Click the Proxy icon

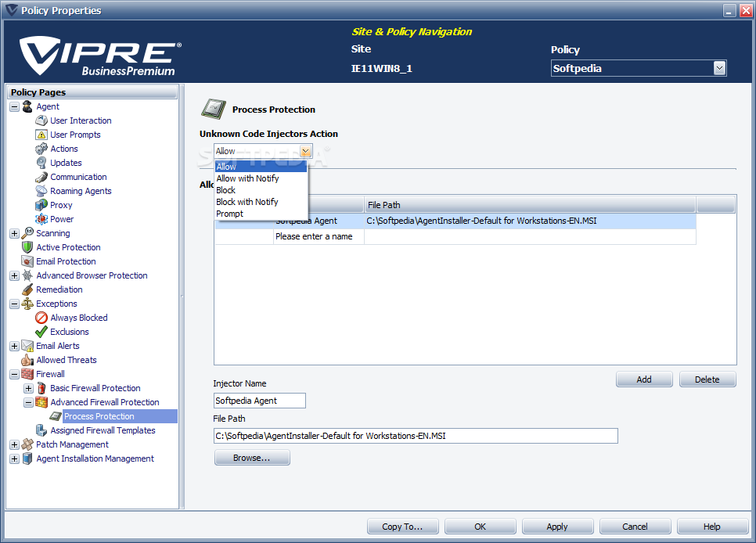41,205
